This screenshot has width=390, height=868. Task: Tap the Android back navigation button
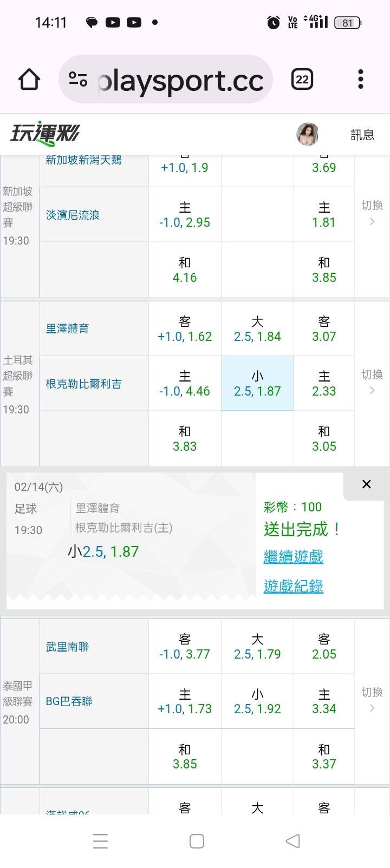pos(292,840)
